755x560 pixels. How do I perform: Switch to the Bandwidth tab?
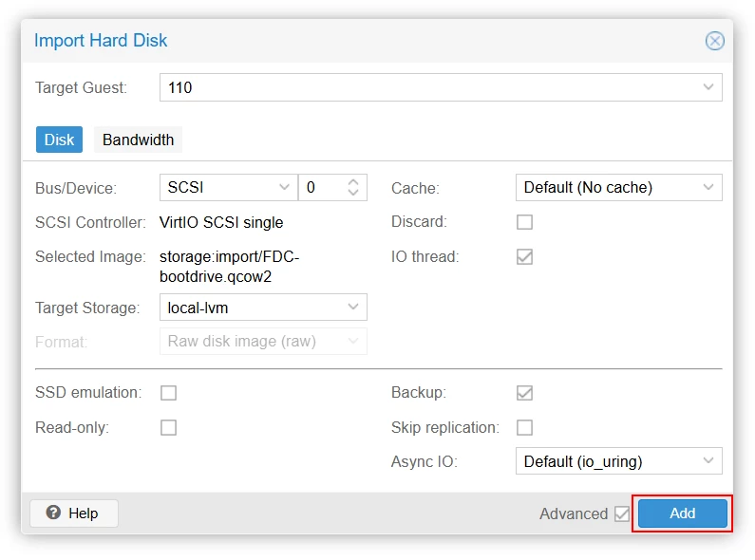tap(139, 140)
